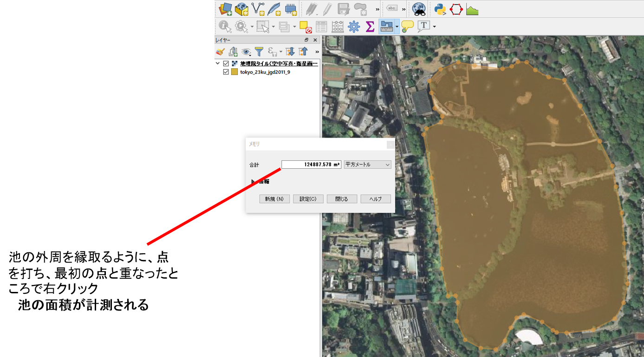Image resolution: width=644 pixels, height=357 pixels.
Task: Click the abc label toolbar icon
Action: [x=392, y=8]
